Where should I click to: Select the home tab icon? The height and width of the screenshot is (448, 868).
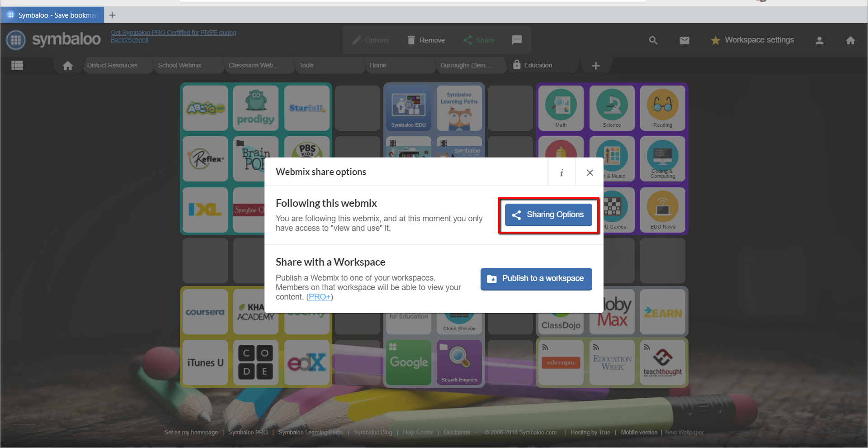68,66
